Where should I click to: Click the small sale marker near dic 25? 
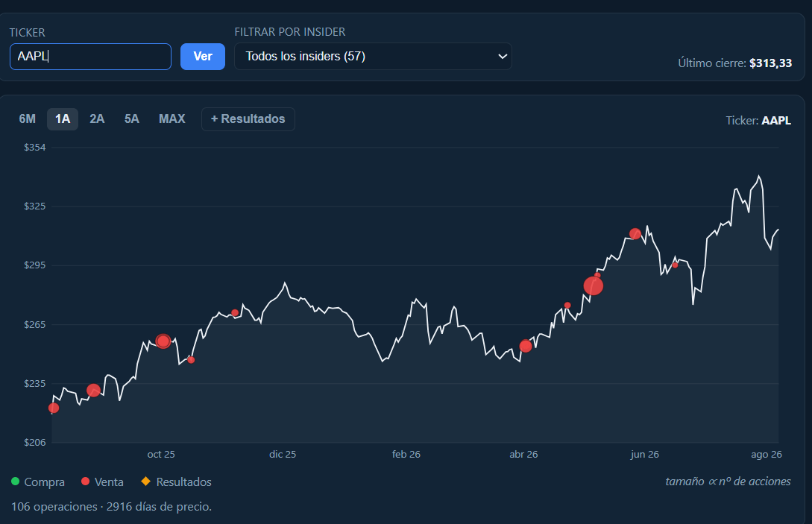click(235, 313)
